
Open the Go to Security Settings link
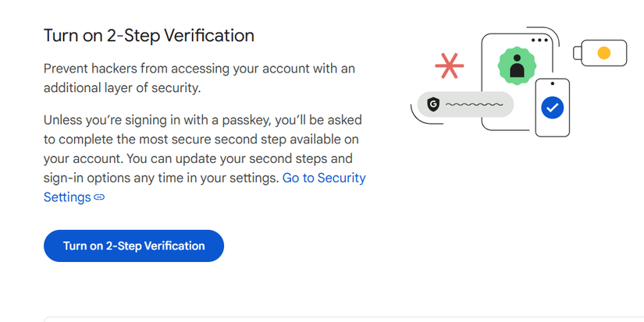point(324,178)
